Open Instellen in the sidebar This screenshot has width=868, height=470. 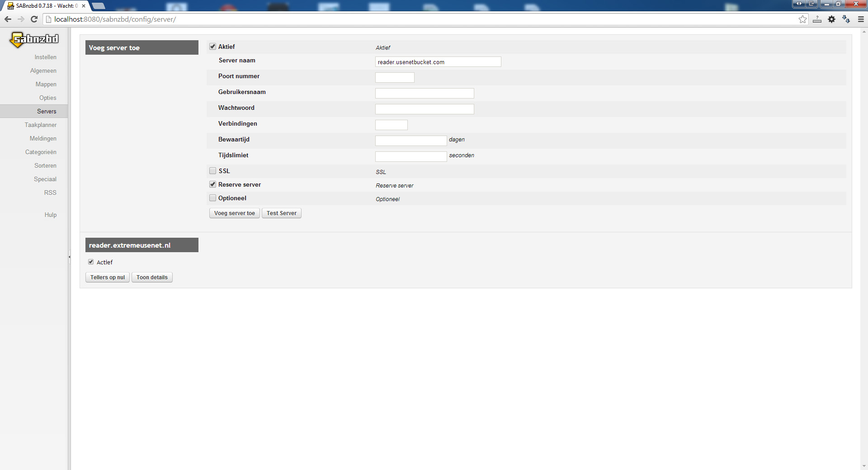click(x=45, y=57)
